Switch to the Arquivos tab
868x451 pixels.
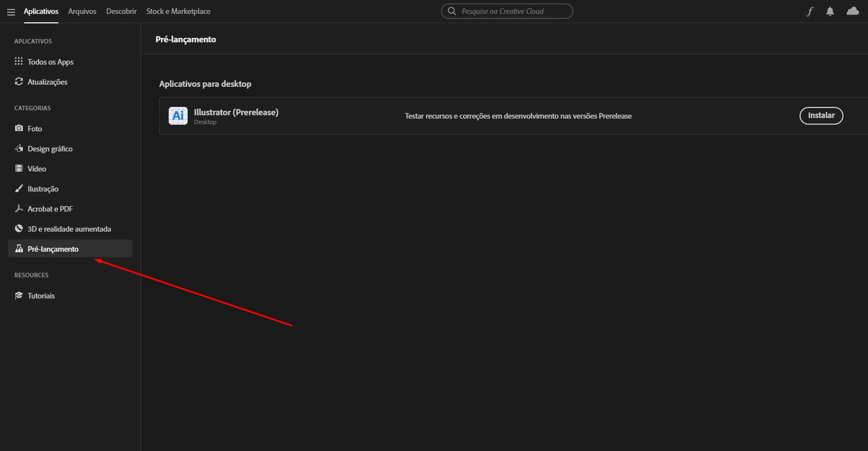82,11
